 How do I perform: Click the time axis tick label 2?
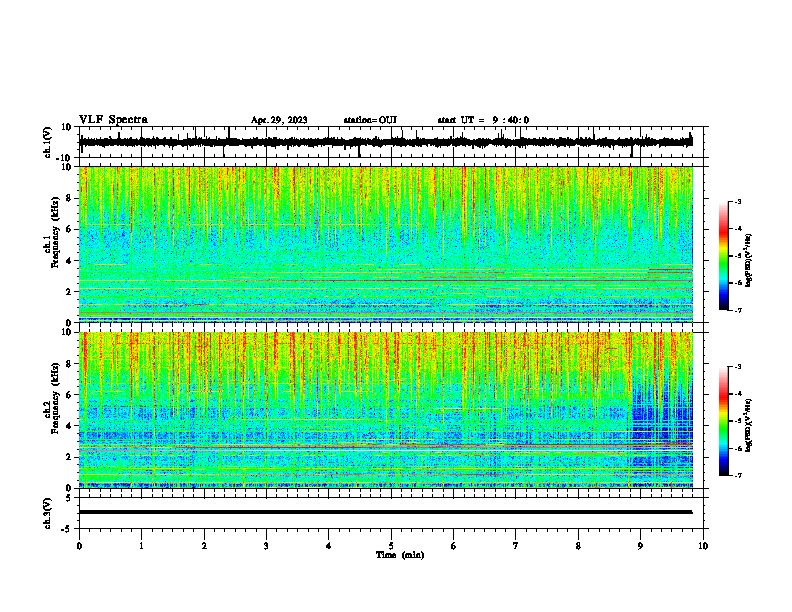coord(204,546)
